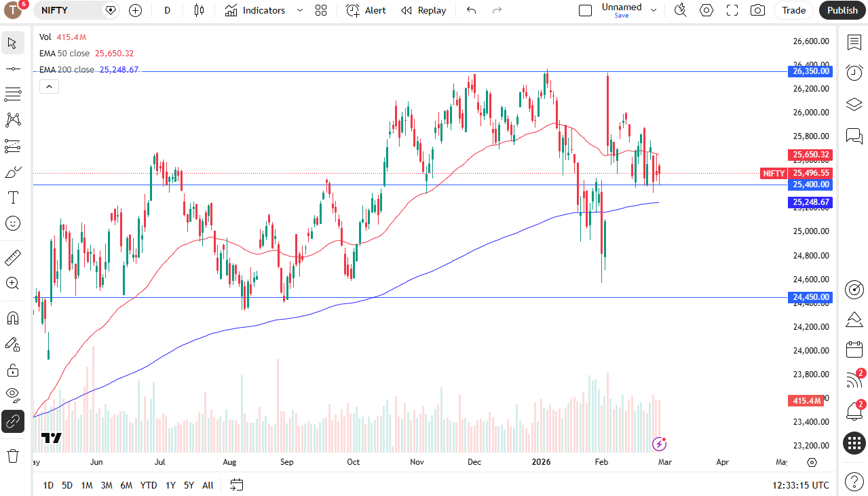This screenshot has width=868, height=496.
Task: Select the 5D time range
Action: click(67, 485)
